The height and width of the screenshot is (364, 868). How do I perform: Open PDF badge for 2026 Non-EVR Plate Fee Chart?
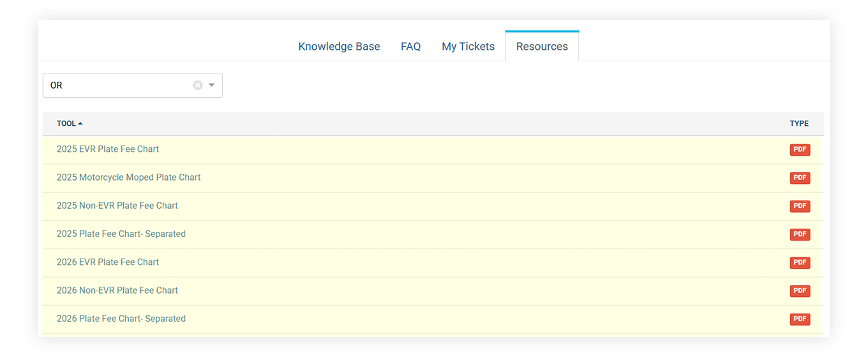[800, 291]
